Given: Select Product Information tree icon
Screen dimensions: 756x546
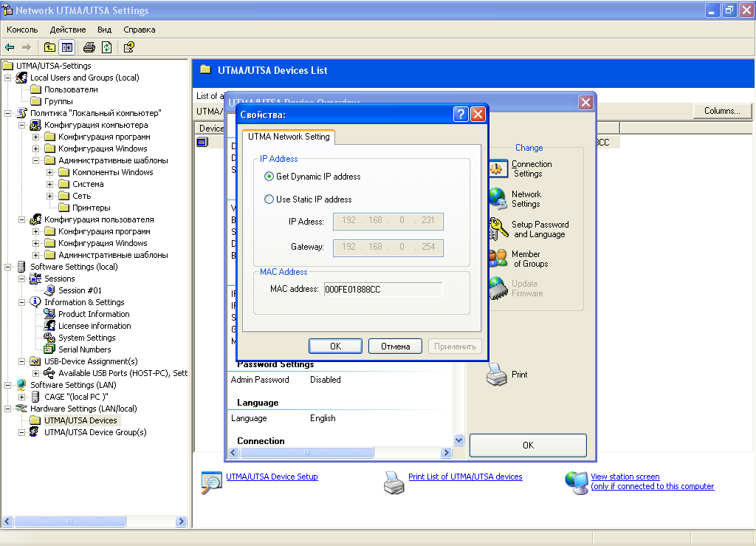Looking at the screenshot, I should point(49,314).
